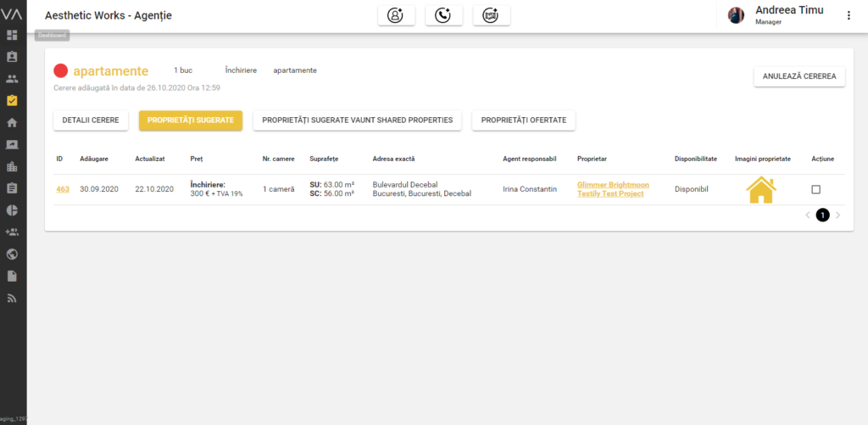Viewport: 868px width, 425px height.
Task: Open the RSS feed sidebar icon
Action: (x=12, y=298)
